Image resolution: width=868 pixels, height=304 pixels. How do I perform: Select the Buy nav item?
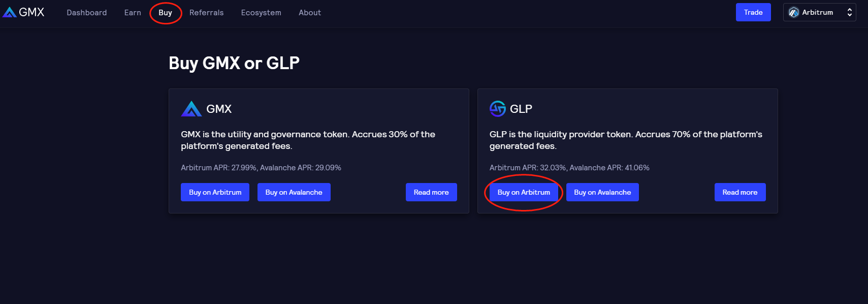[x=165, y=13]
